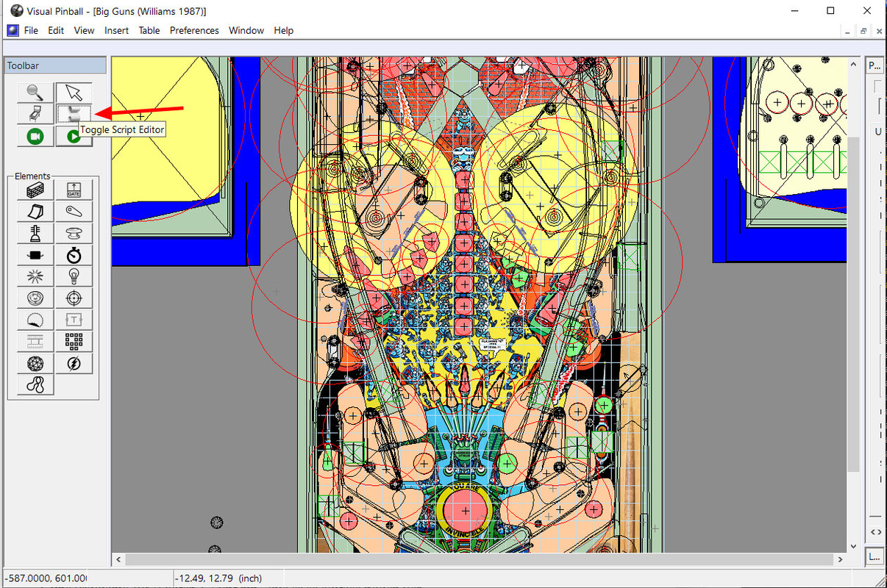Open the View menu
Viewport: 887px width, 588px height.
(x=84, y=30)
